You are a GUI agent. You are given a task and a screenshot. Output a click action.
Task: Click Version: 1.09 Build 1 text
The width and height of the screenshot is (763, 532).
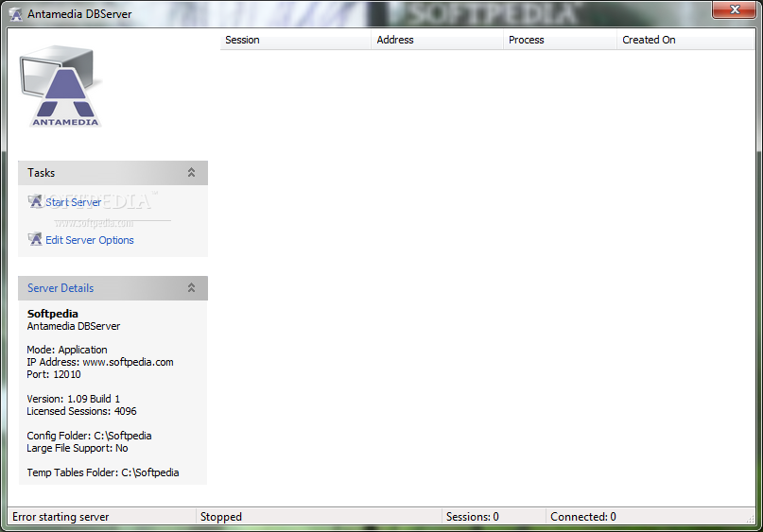[74, 399]
